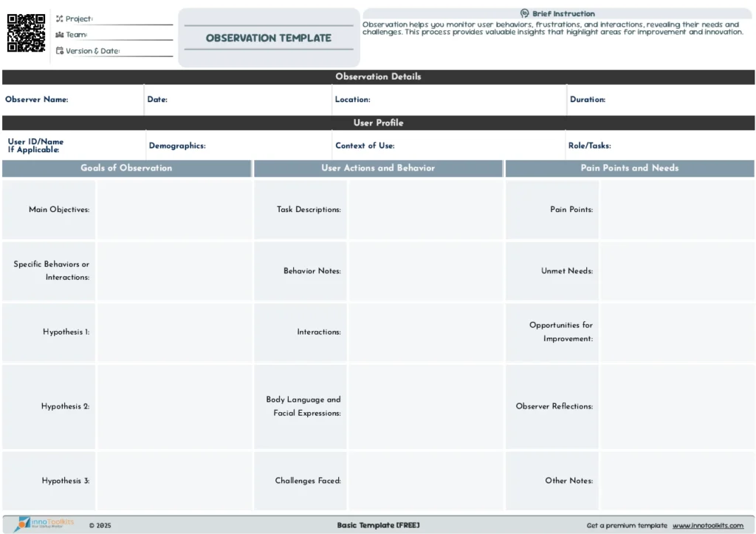The width and height of the screenshot is (756, 534).
Task: Click the people icon beside the Team label
Action: (x=60, y=35)
